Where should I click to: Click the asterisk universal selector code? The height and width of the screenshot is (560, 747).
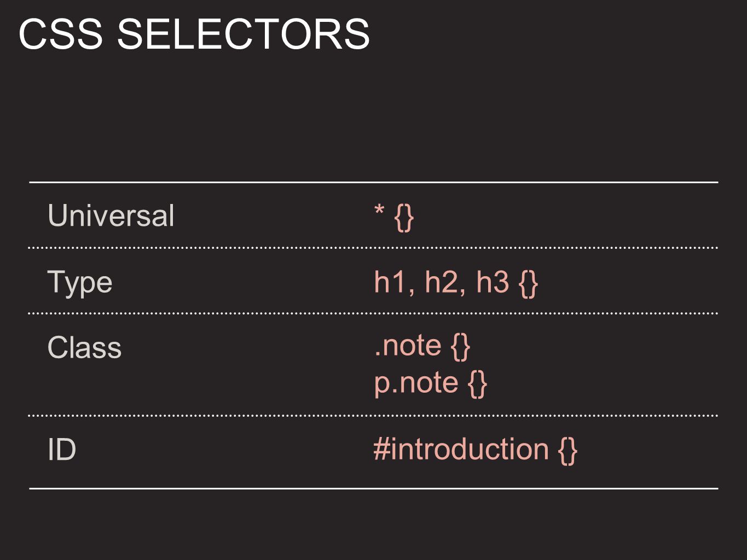point(393,217)
